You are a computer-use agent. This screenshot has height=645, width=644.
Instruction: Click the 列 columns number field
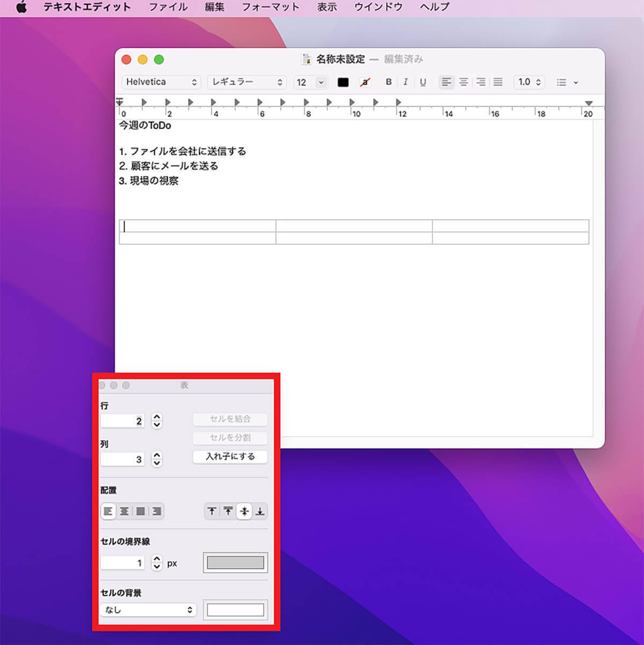pyautogui.click(x=122, y=459)
